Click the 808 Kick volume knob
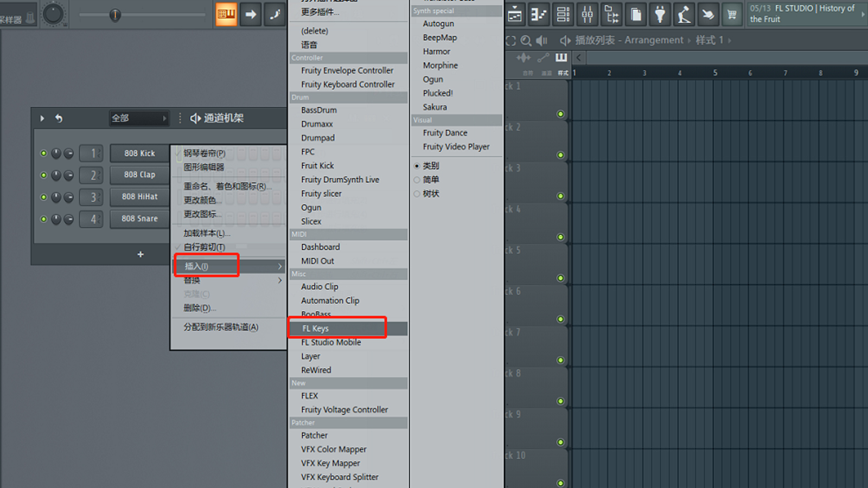The height and width of the screenshot is (488, 868). pos(68,153)
